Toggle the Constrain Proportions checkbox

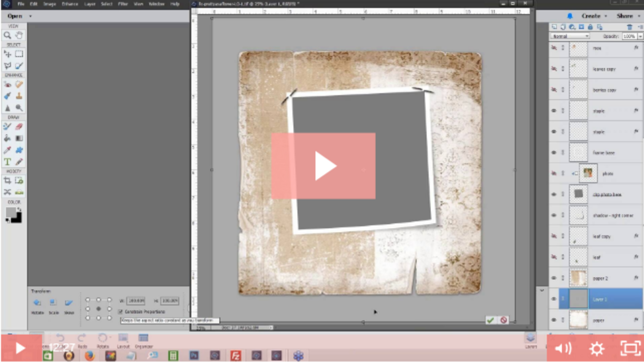click(120, 312)
